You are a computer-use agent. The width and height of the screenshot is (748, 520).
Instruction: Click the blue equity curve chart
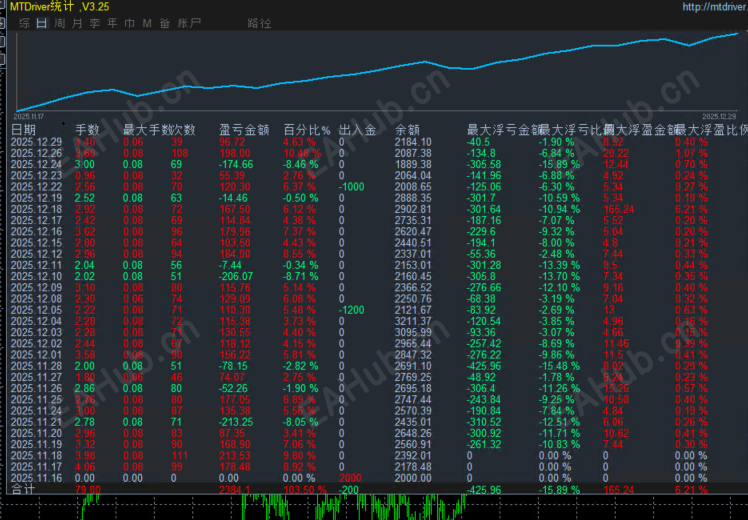coord(377,72)
